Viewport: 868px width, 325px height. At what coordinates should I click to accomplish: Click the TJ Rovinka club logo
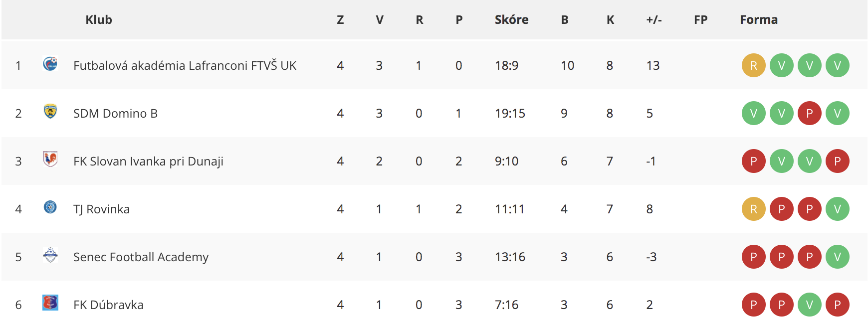(50, 207)
